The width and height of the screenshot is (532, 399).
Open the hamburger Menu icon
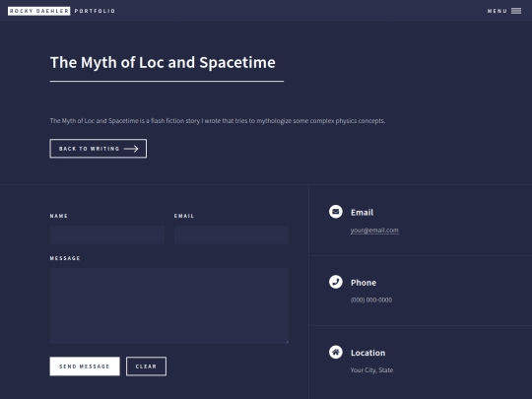(516, 11)
